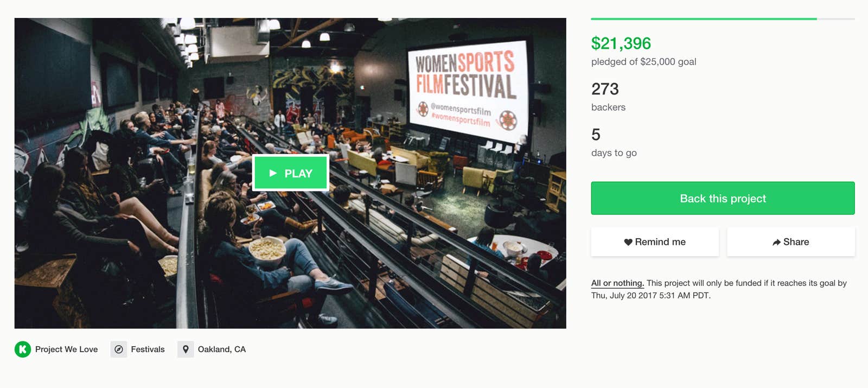Browse the Festivals category link
Viewport: 868px width, 388px height.
tap(147, 349)
